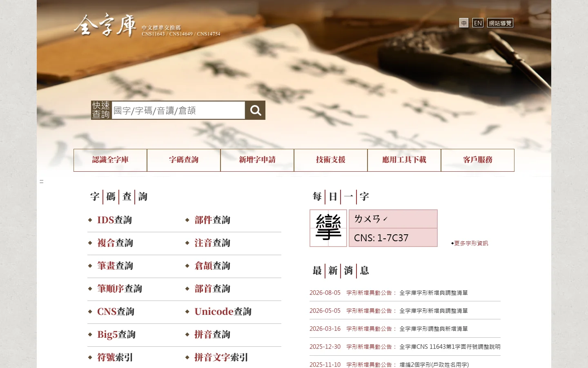Open the 2026-08-05 news announcement

pyautogui.click(x=433, y=293)
